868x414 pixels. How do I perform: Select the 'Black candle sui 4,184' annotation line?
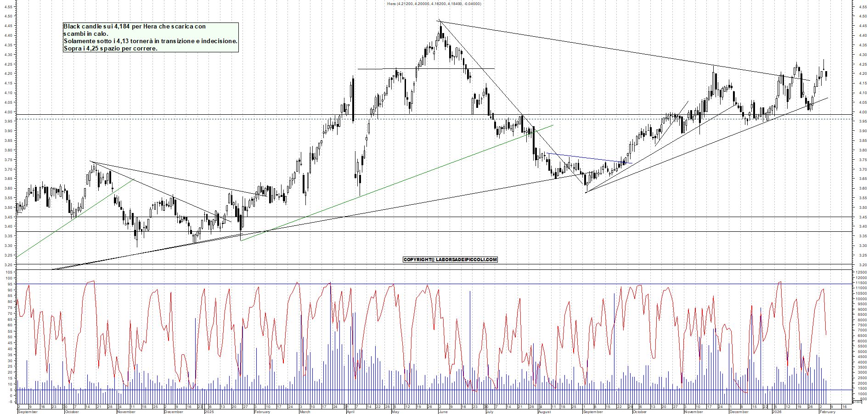[x=134, y=27]
